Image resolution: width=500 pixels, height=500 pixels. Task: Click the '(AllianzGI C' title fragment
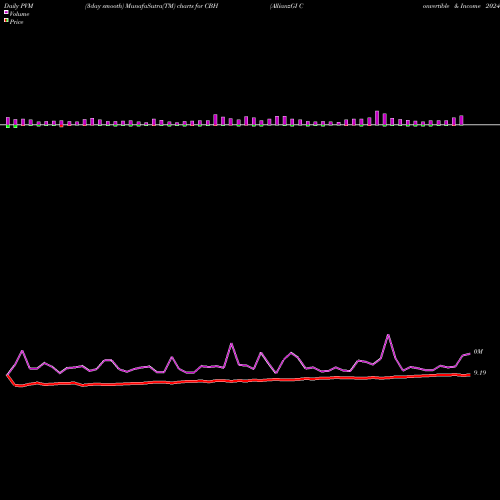click(x=287, y=6)
